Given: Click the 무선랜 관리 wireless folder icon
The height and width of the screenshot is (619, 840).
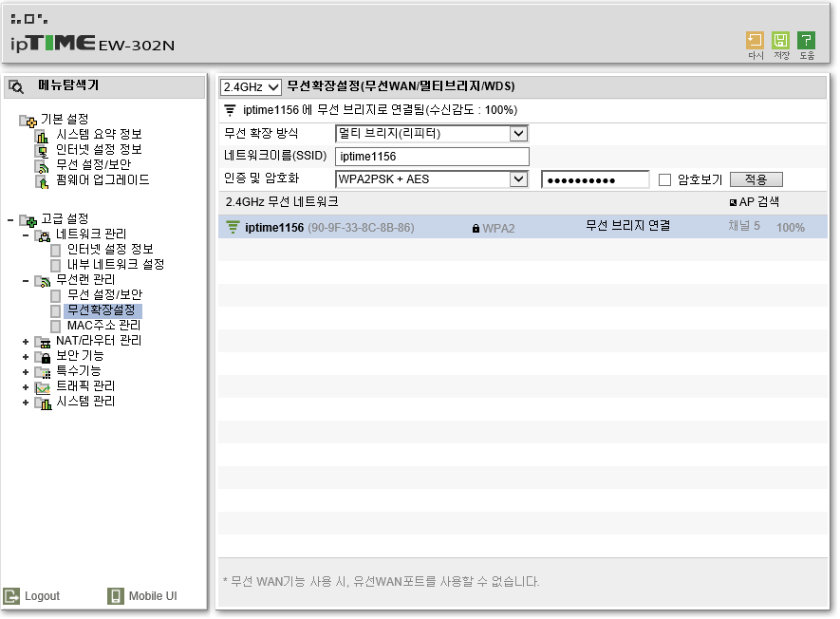Looking at the screenshot, I should [43, 281].
